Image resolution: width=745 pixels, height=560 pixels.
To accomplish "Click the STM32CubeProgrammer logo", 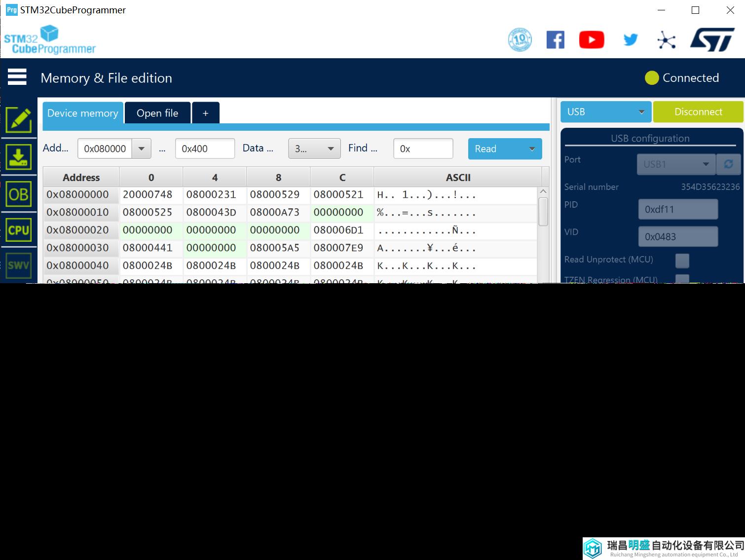I will [50, 39].
